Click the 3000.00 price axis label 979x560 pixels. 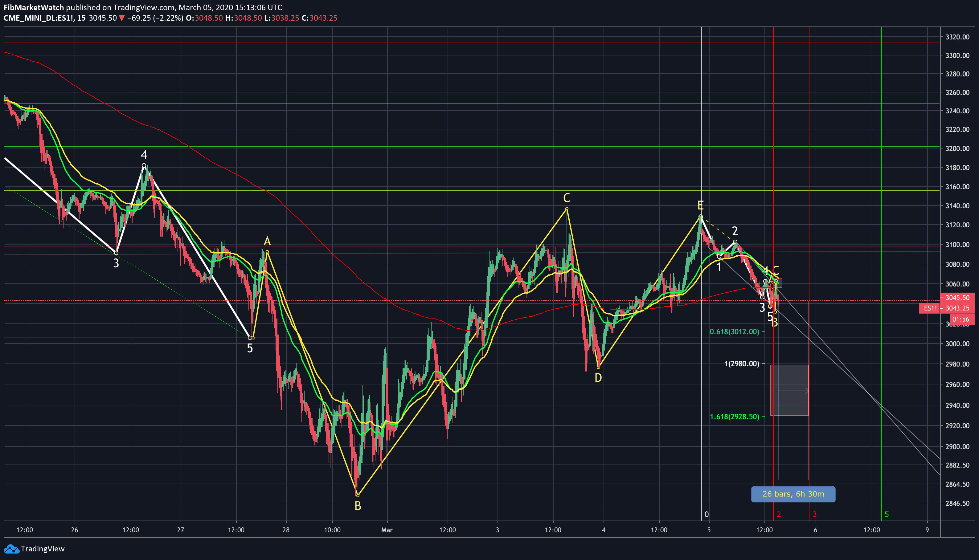click(x=957, y=344)
